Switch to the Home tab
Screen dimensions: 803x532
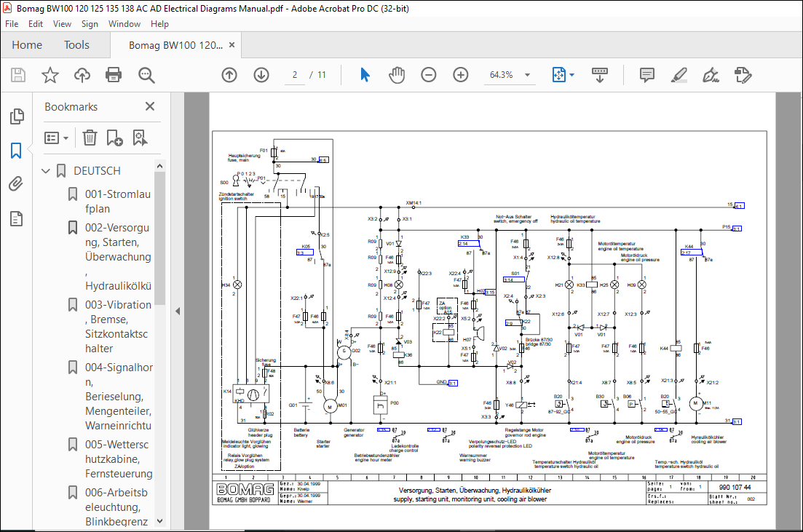27,44
